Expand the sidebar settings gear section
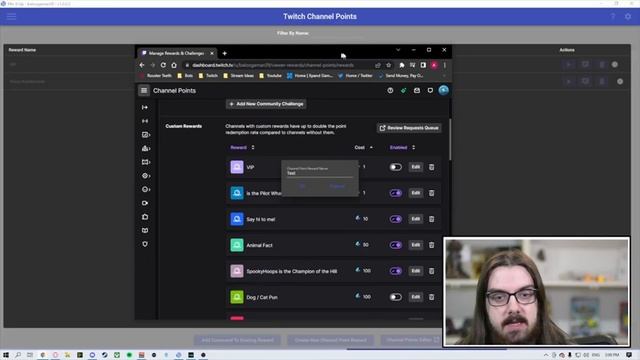 146,176
